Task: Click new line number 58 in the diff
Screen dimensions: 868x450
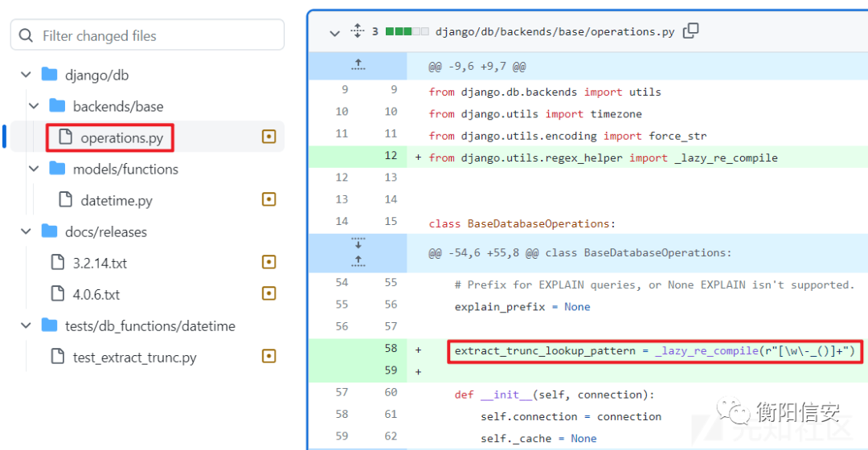Action: click(391, 348)
